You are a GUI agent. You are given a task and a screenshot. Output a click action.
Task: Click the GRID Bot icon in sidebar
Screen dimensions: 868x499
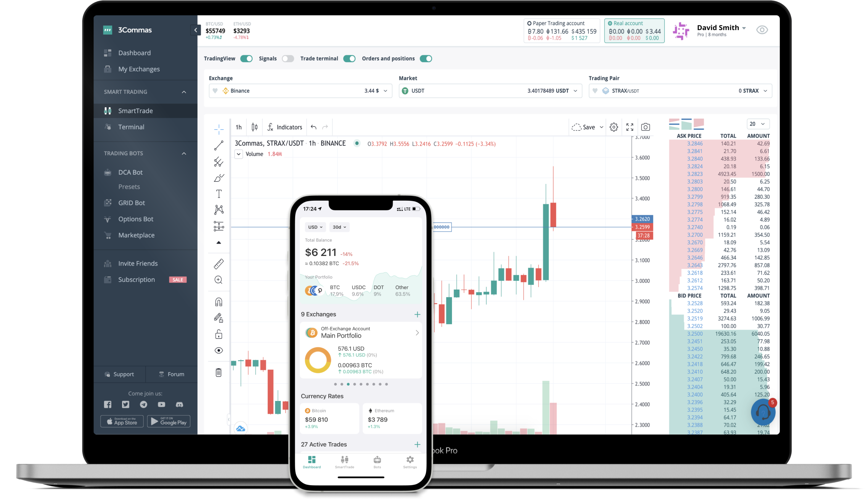[108, 202]
